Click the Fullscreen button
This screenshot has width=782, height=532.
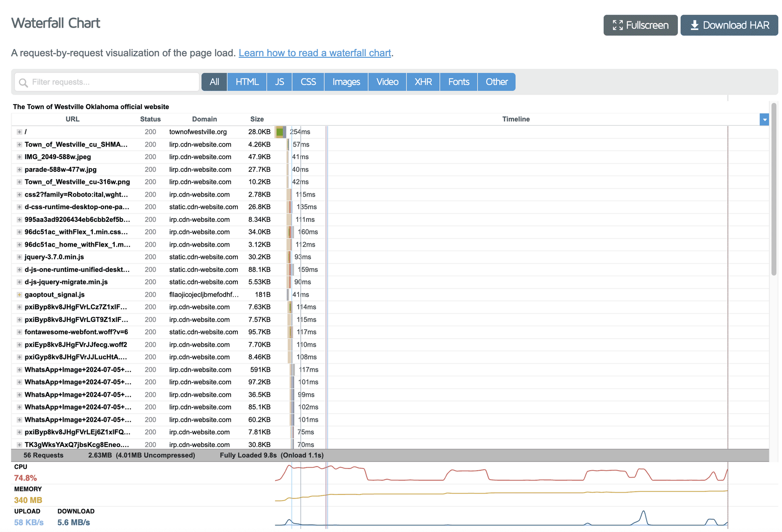click(x=640, y=25)
